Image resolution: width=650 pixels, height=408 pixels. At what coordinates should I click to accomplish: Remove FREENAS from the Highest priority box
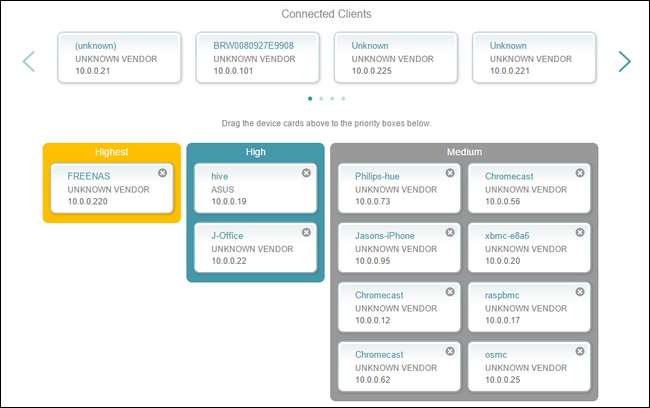163,173
